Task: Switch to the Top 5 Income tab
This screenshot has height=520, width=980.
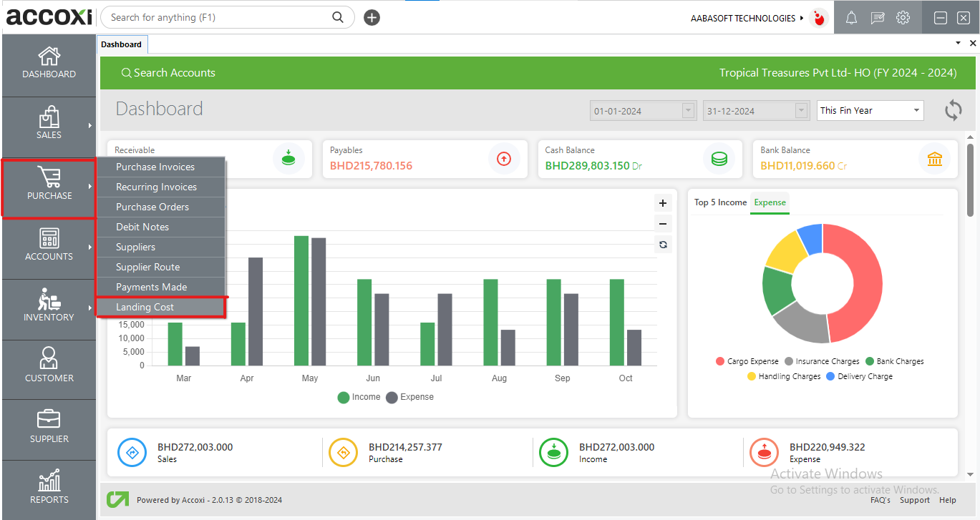Action: (x=720, y=202)
